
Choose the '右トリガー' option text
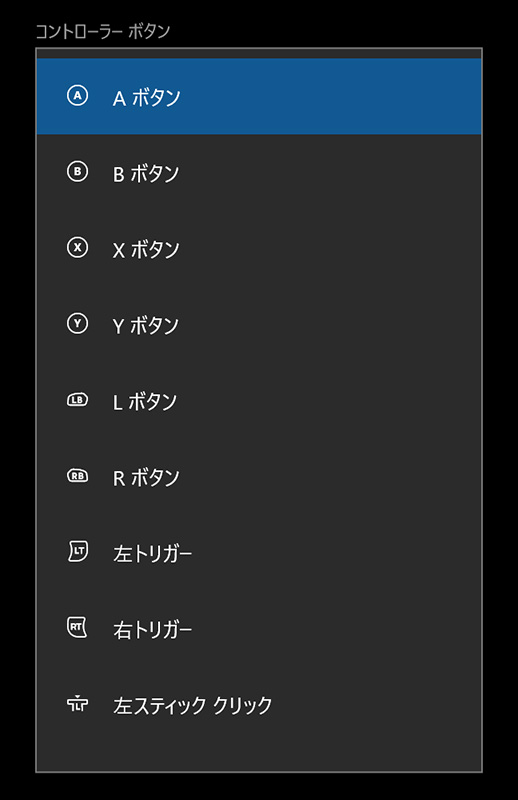point(153,630)
